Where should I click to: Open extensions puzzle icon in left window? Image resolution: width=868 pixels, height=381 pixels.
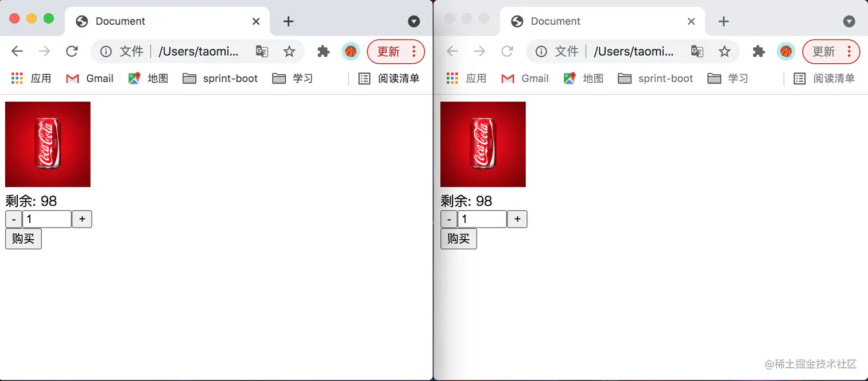323,52
